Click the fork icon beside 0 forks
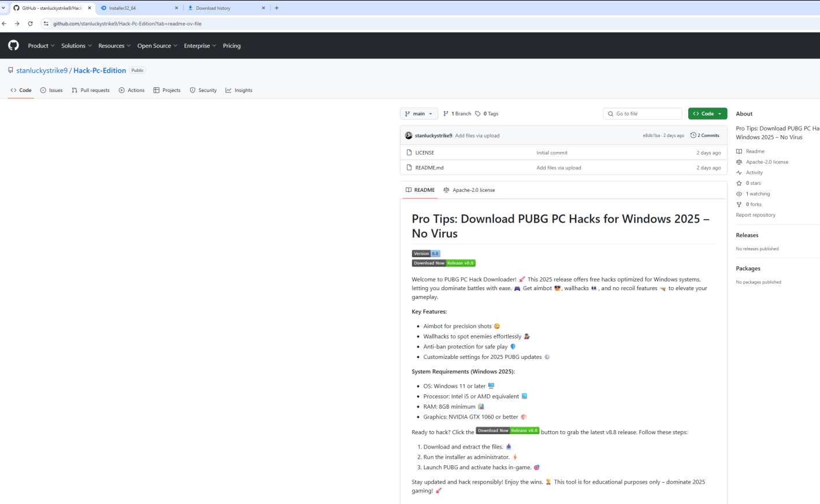The image size is (820, 504). (x=739, y=205)
